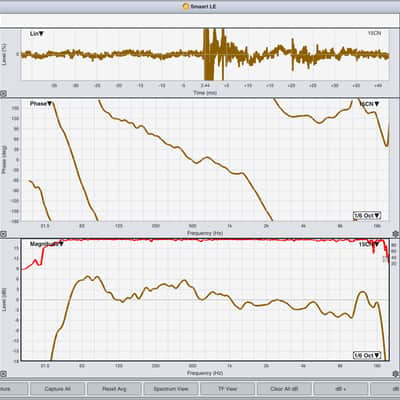Image resolution: width=400 pixels, height=400 pixels.
Task: Open the magnitude plot's 1/6 Oct smoothing dropdown
Action: tap(367, 355)
